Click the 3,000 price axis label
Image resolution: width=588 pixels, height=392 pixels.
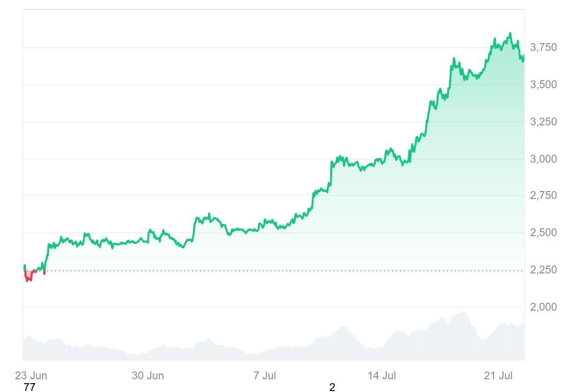(x=543, y=159)
